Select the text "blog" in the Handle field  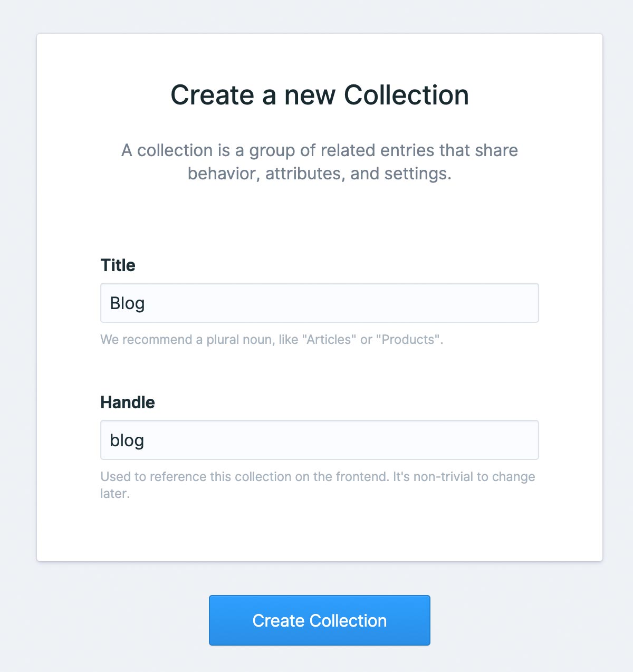[127, 439]
